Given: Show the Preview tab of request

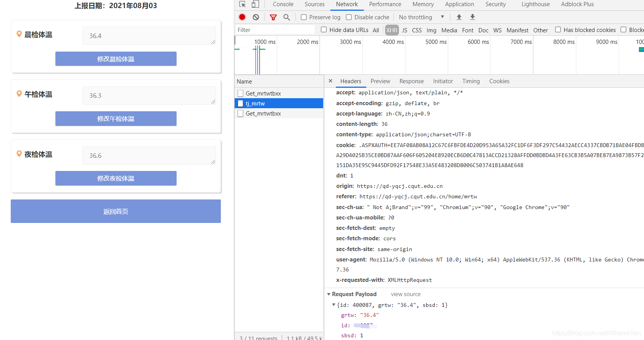Looking at the screenshot, I should pyautogui.click(x=380, y=81).
